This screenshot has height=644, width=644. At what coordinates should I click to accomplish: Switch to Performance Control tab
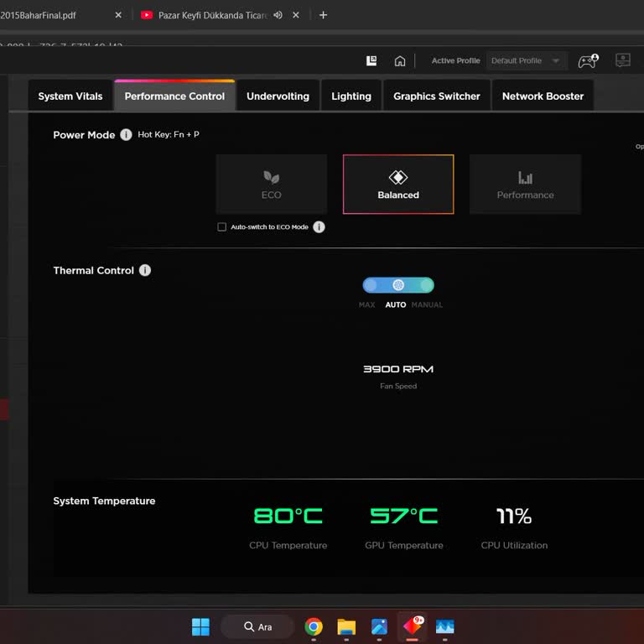click(x=174, y=96)
